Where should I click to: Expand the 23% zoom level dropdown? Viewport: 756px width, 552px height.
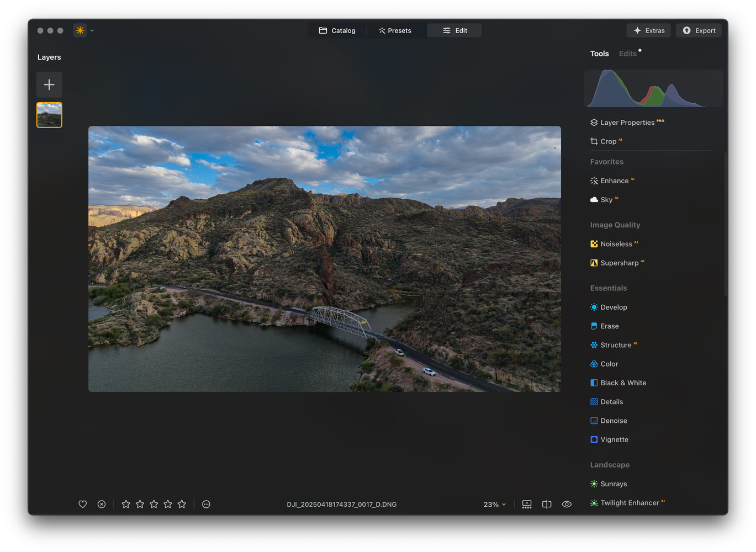pyautogui.click(x=494, y=505)
